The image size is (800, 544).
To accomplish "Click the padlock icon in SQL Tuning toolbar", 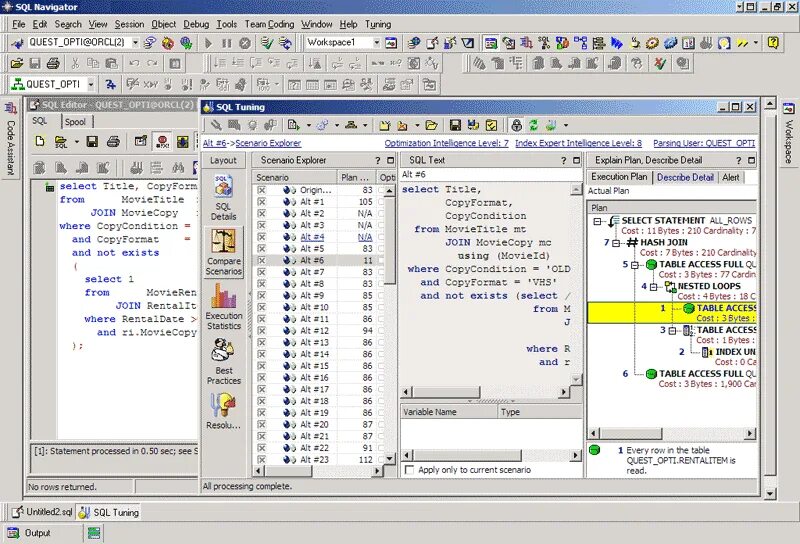I will (x=516, y=125).
